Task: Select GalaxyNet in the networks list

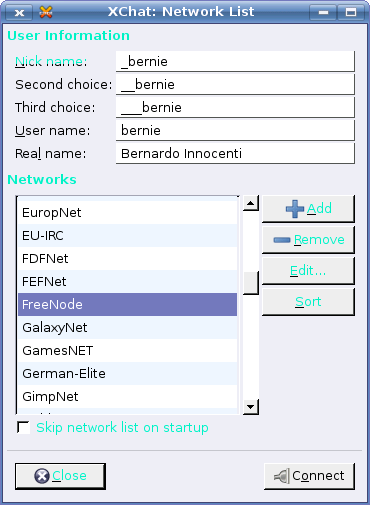Action: pos(127,328)
